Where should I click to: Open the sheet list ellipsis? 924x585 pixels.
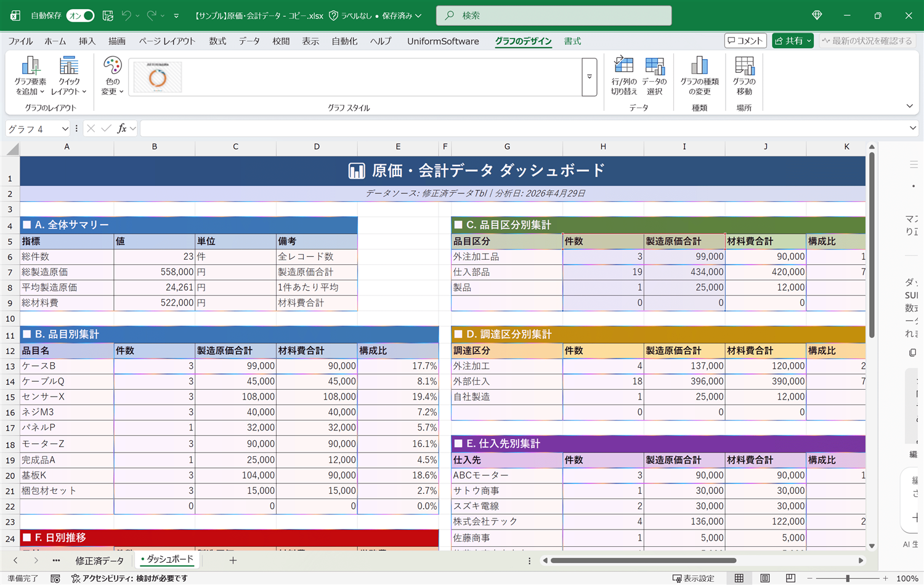coord(56,560)
